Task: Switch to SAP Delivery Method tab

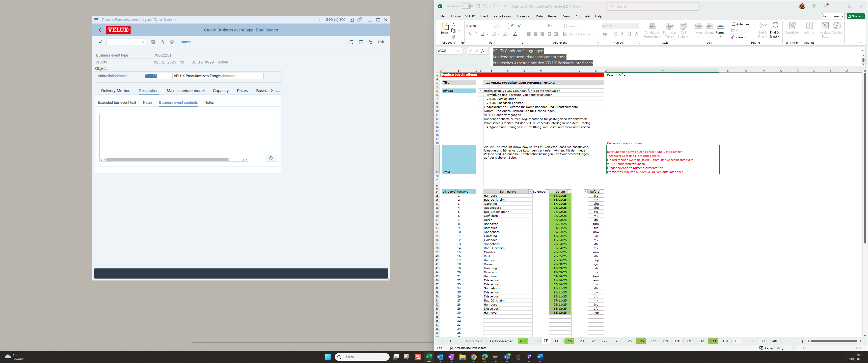Action: pos(116,90)
